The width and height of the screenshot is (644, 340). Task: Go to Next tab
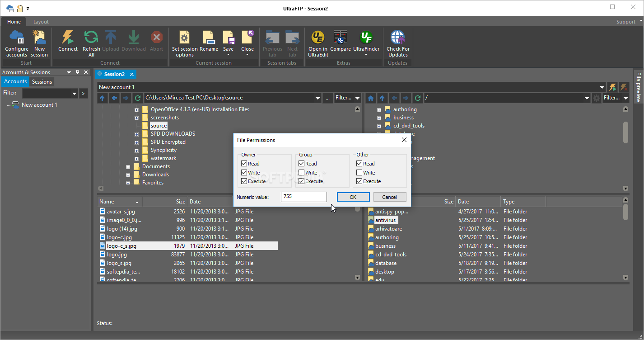(292, 44)
